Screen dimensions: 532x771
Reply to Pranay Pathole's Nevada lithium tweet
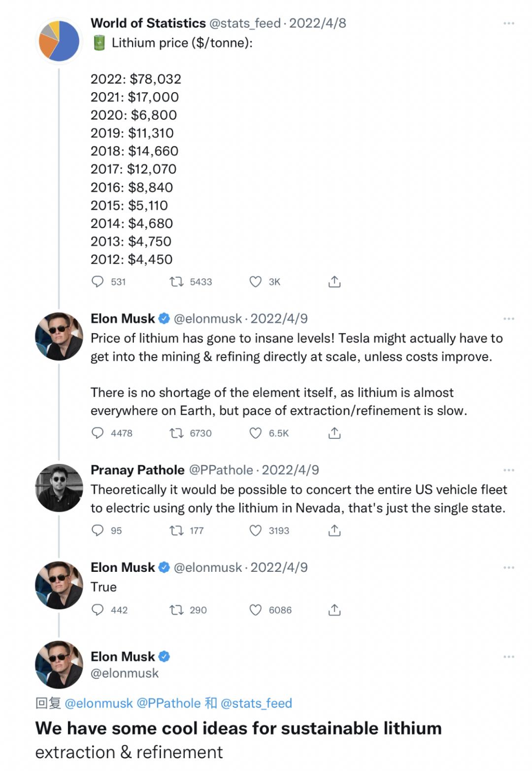[x=98, y=530]
